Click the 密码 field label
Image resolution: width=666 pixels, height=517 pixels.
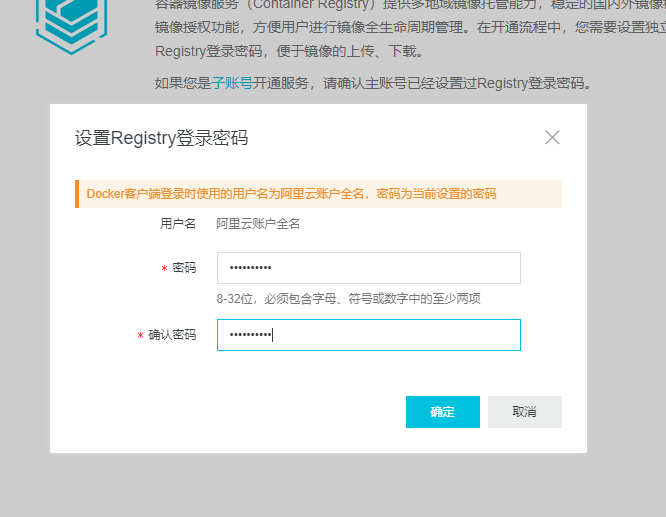point(184,268)
